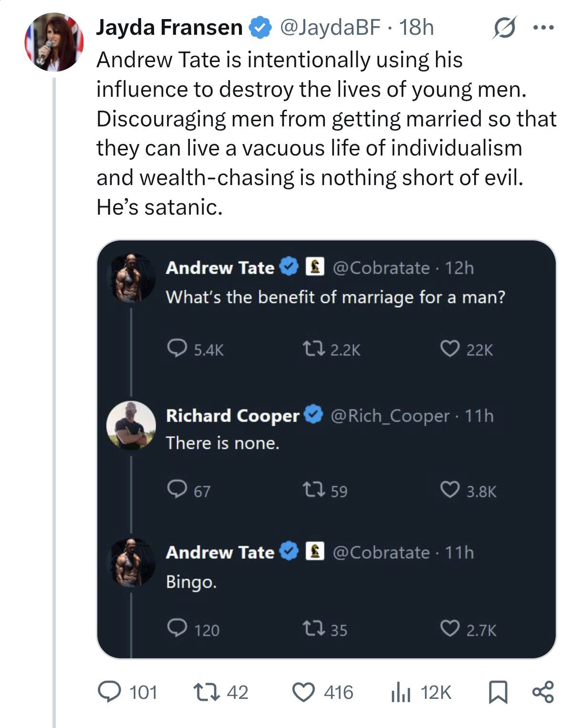Click the heart icon showing 3.8K
This screenshot has width=582, height=728.
click(x=450, y=490)
